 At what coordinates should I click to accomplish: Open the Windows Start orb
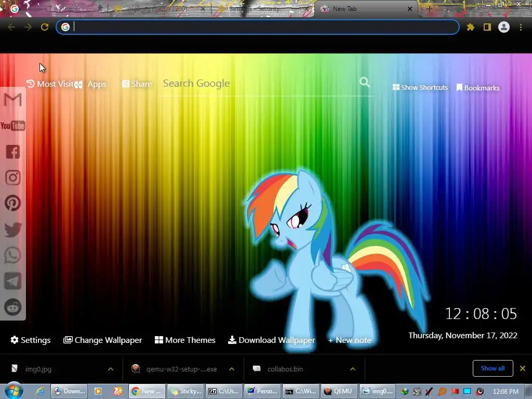click(x=14, y=391)
